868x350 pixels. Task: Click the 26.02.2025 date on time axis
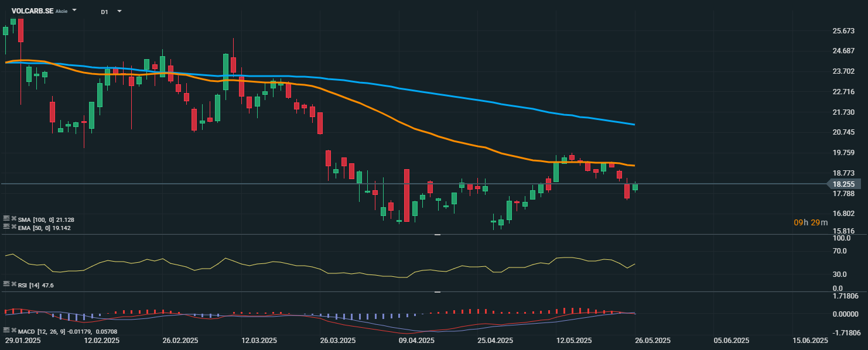tap(180, 341)
